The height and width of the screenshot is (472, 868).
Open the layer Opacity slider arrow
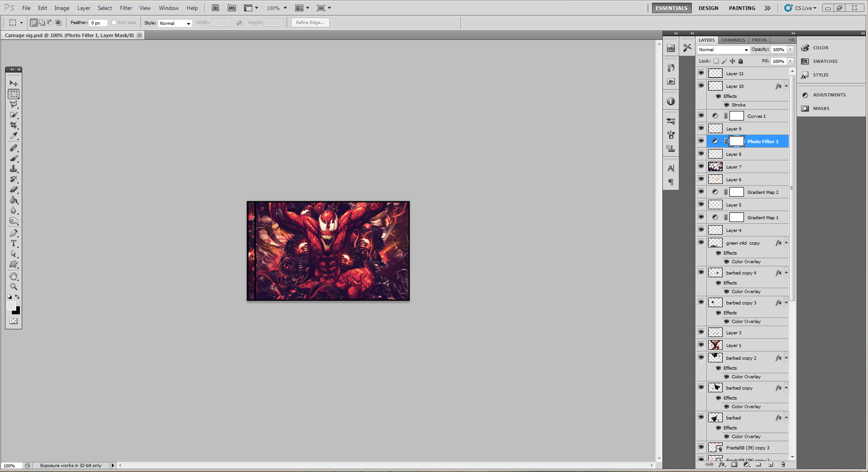tap(791, 49)
